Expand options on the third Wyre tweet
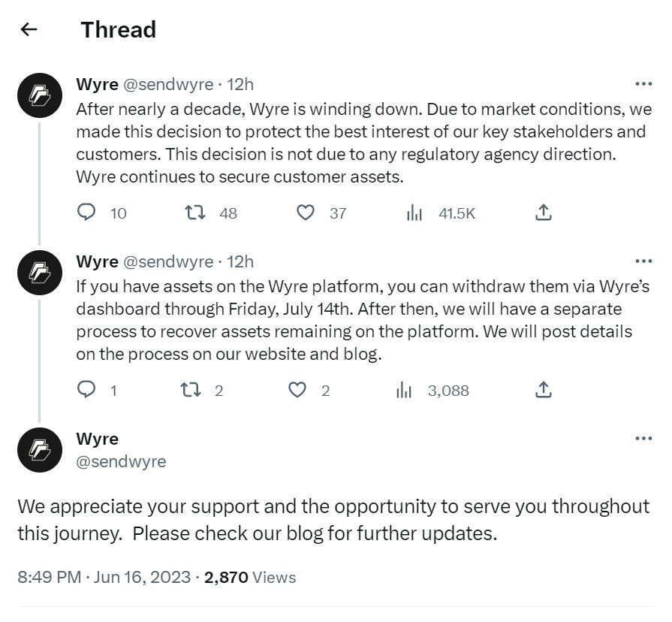672x622 pixels. [x=643, y=436]
